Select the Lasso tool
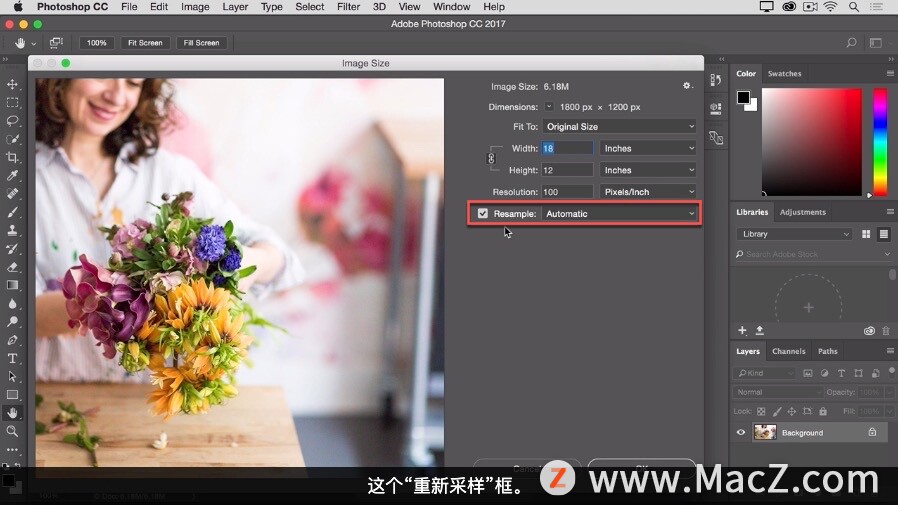Image resolution: width=898 pixels, height=505 pixels. click(x=12, y=121)
